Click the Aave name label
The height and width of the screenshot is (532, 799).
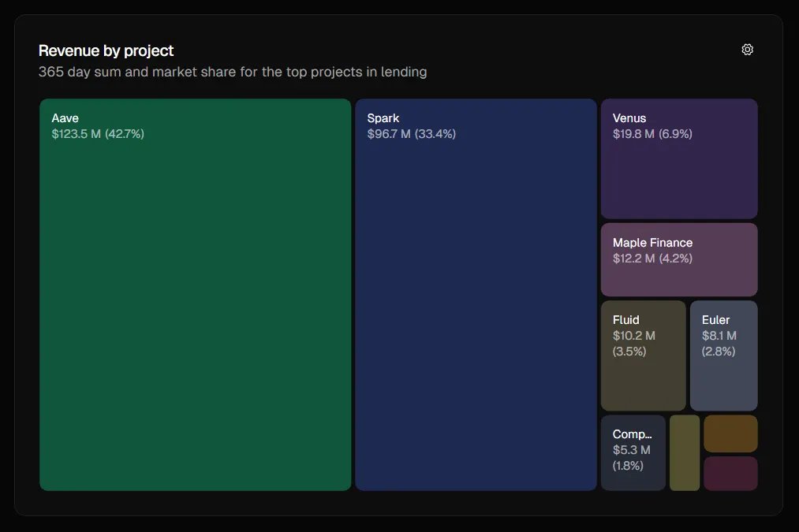click(65, 118)
